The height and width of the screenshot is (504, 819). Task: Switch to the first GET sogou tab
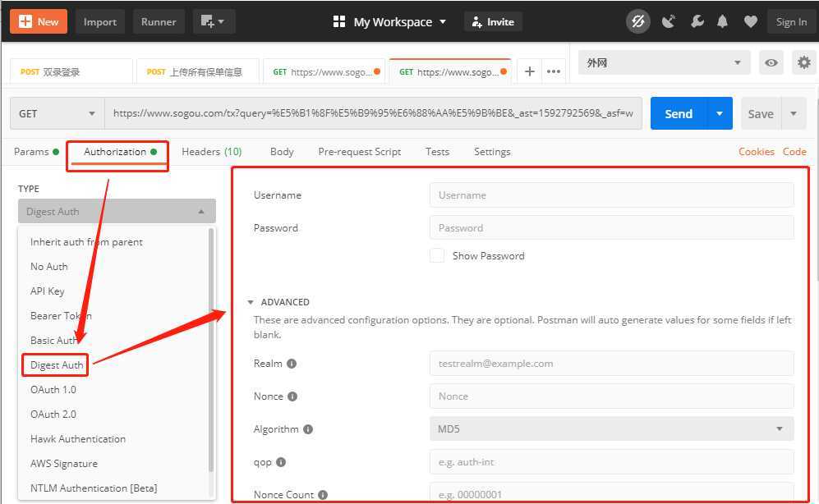point(324,71)
